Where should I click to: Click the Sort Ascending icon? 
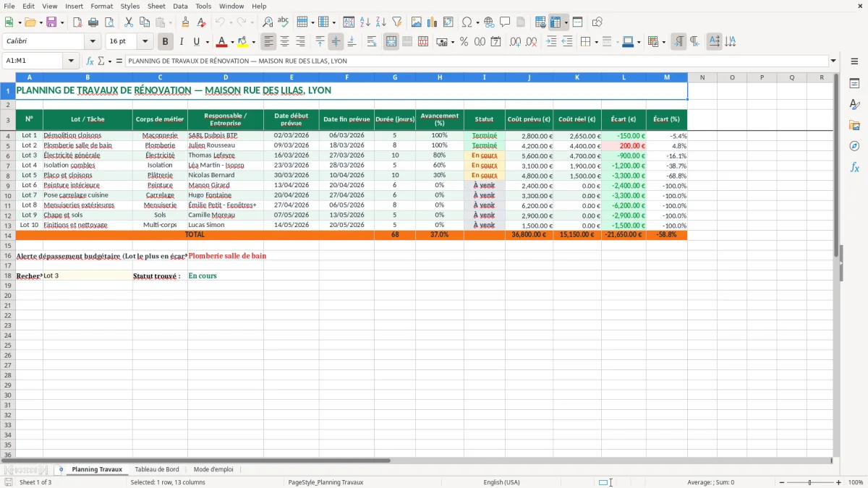tap(365, 22)
